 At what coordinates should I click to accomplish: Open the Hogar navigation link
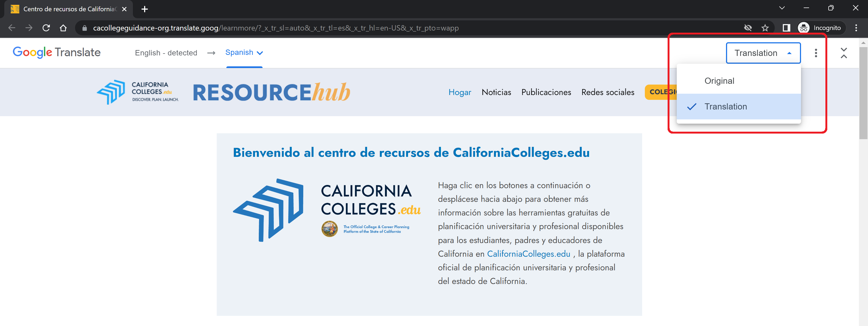[460, 92]
